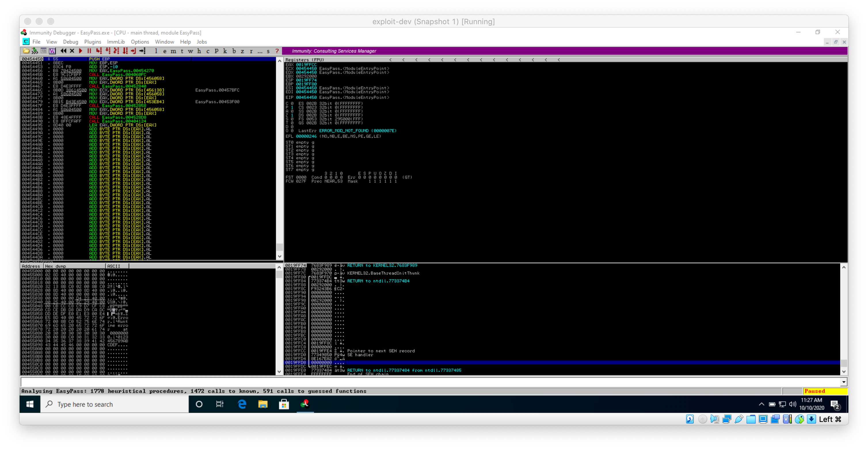
Task: Open the Window menu
Action: [164, 42]
